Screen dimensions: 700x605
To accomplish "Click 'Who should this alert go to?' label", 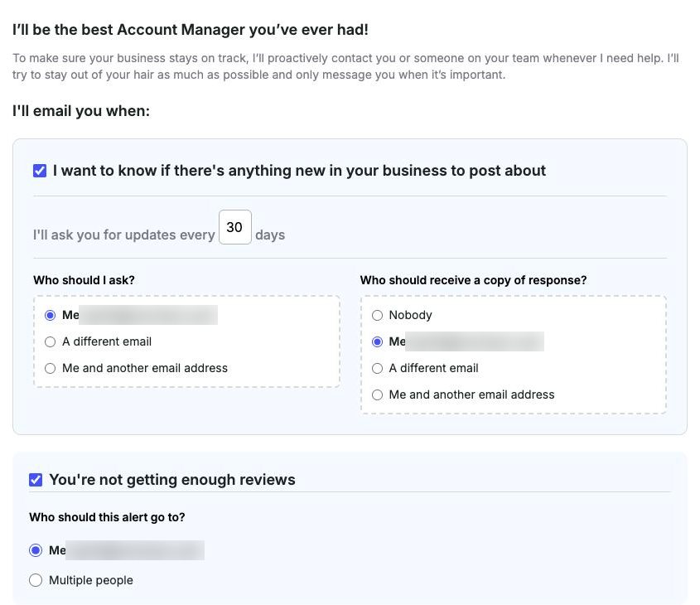I will point(107,517).
